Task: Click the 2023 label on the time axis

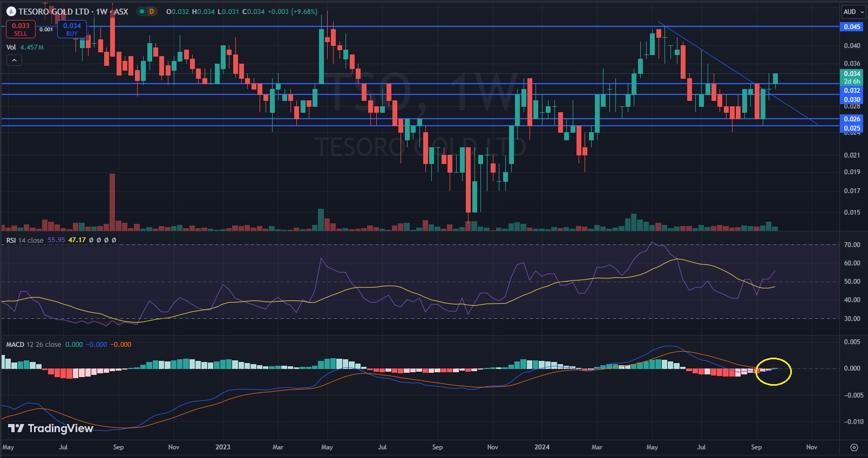Action: point(222,447)
